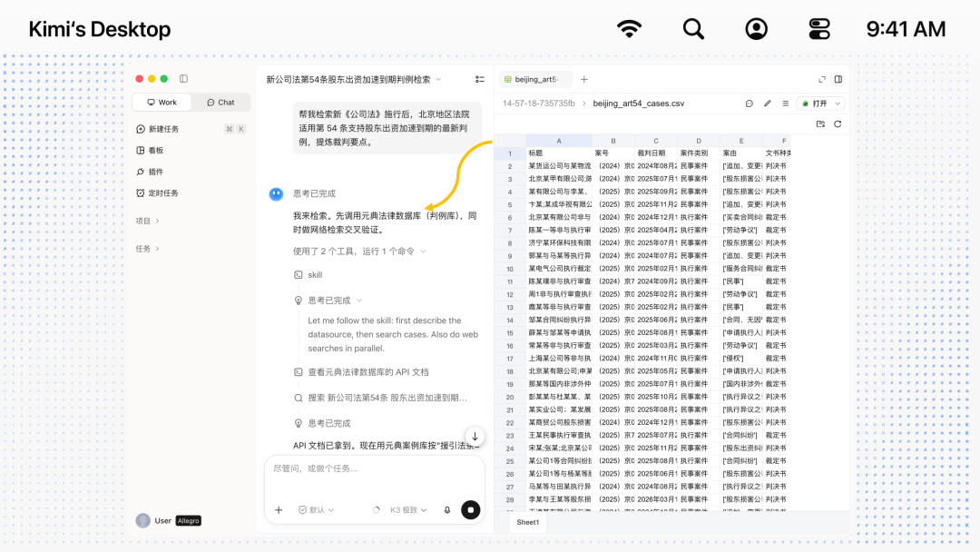Open the K3 极致 model dropdown

point(408,510)
